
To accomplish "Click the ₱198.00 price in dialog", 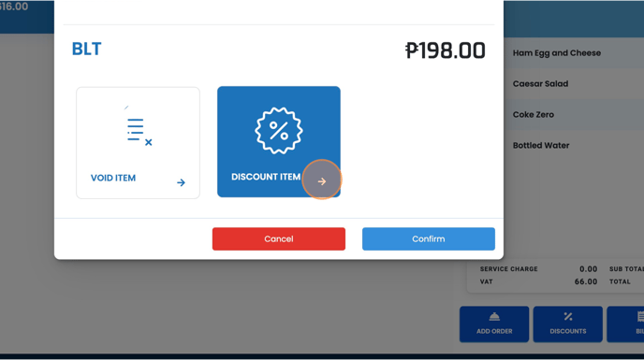I will (x=446, y=50).
